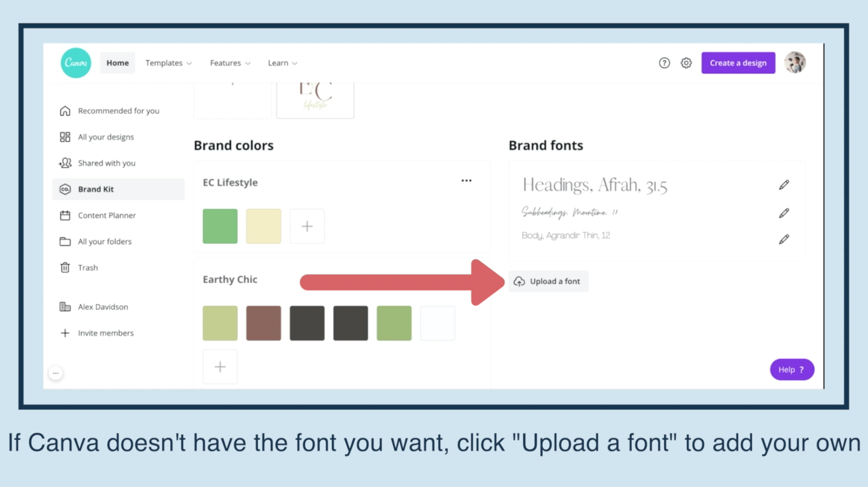Expand the Learn dropdown menu
868x487 pixels.
click(282, 63)
